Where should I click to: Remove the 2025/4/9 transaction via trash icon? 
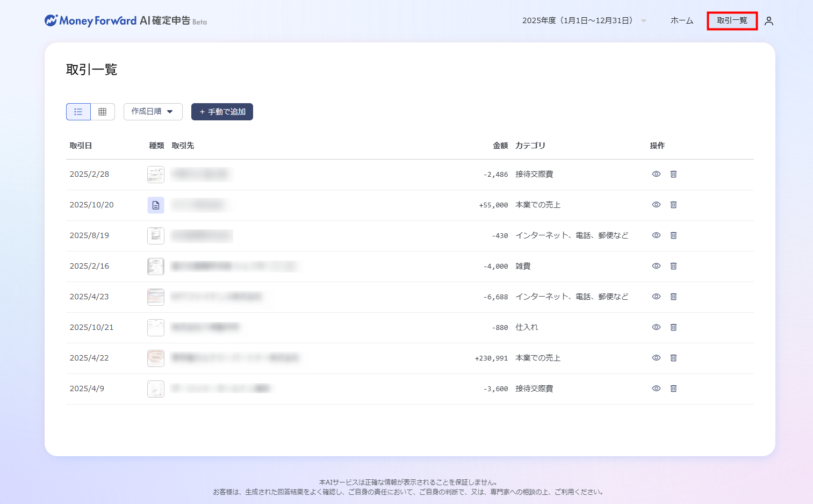point(673,388)
